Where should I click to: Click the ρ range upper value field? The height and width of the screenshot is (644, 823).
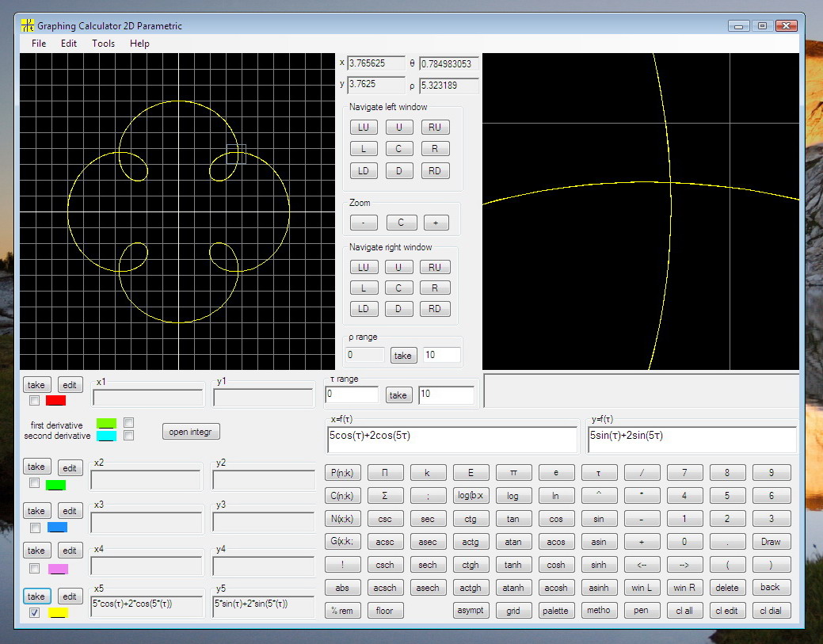pyautogui.click(x=442, y=355)
